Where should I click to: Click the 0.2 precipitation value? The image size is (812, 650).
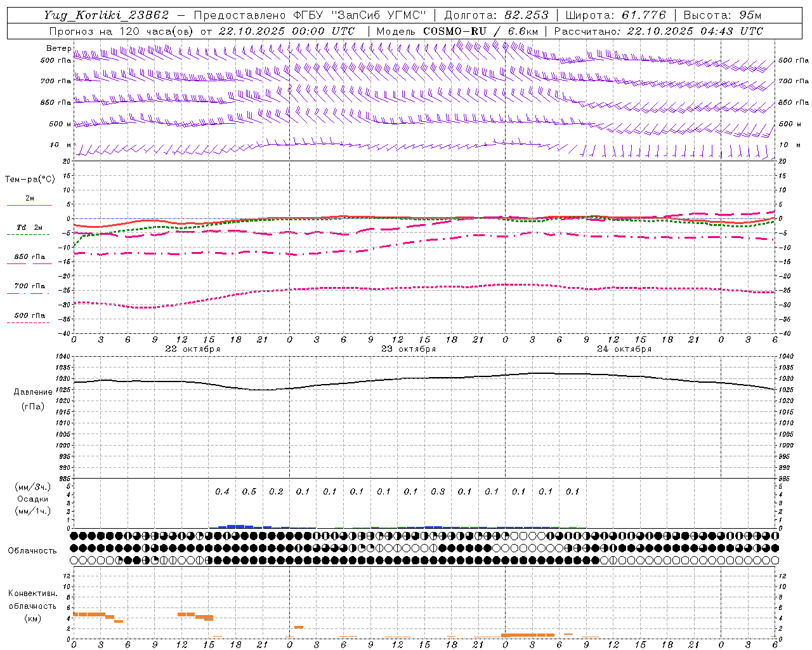[276, 491]
